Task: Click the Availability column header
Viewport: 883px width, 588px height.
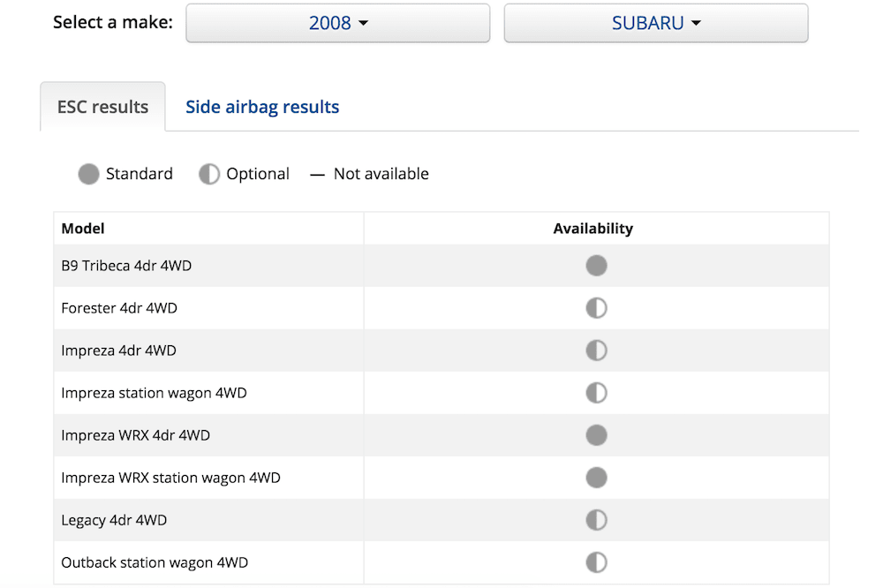Action: pos(593,229)
